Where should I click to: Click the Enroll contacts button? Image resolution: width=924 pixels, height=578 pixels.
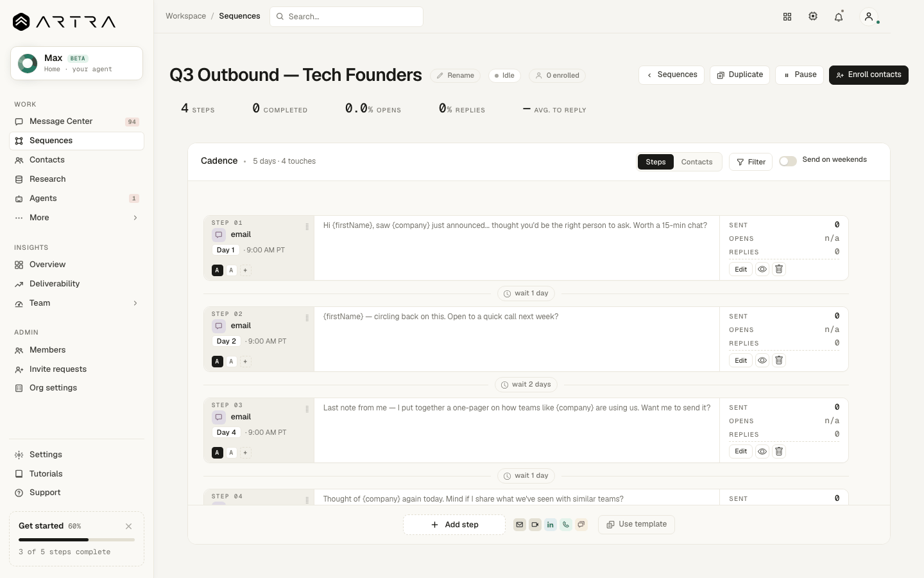pos(869,75)
